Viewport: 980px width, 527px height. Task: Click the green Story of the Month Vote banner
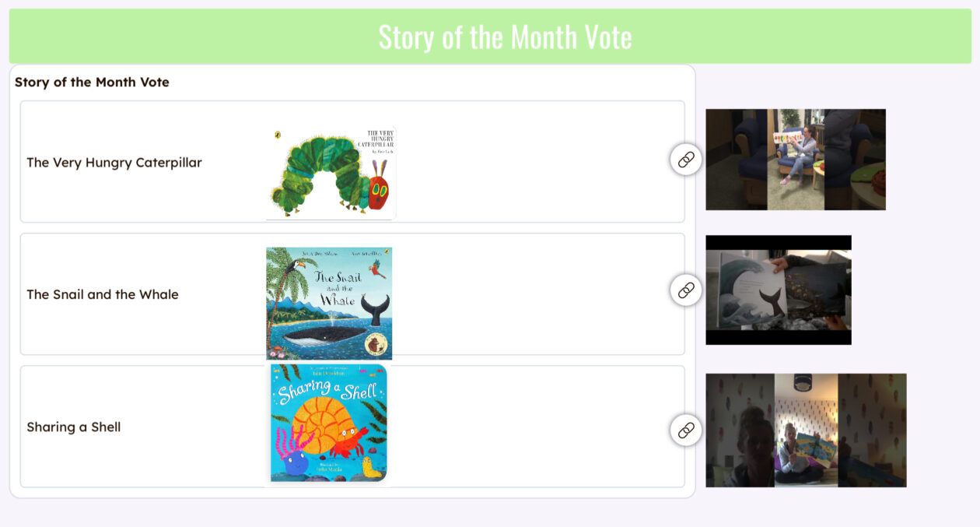pos(490,37)
